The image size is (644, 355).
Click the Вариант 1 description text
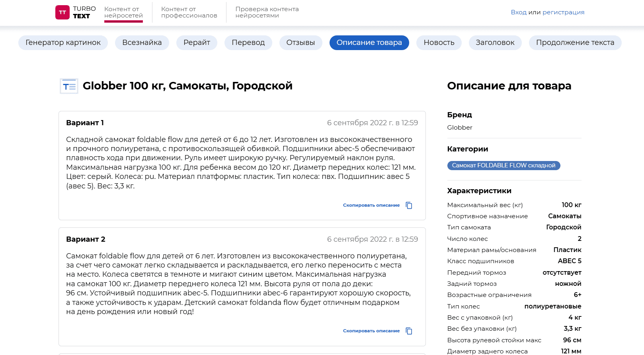click(x=241, y=163)
